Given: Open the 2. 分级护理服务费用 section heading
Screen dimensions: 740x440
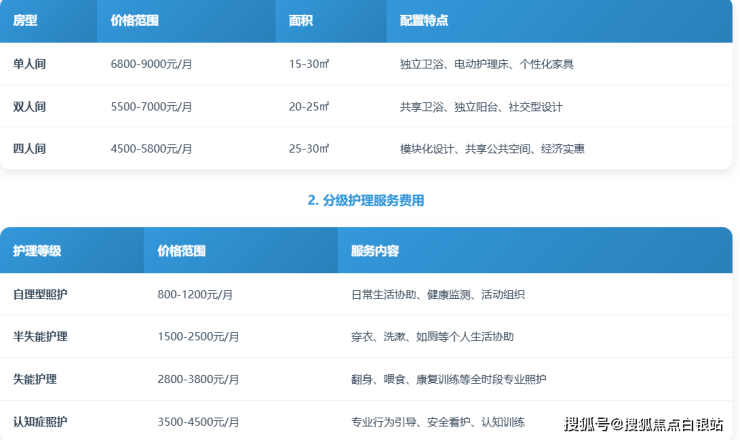Looking at the screenshot, I should [x=366, y=200].
